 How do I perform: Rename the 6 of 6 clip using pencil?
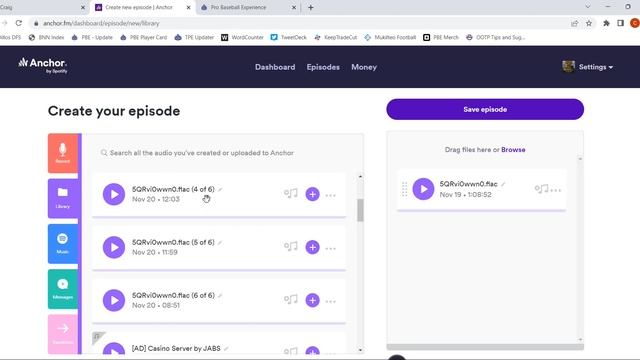coord(220,296)
